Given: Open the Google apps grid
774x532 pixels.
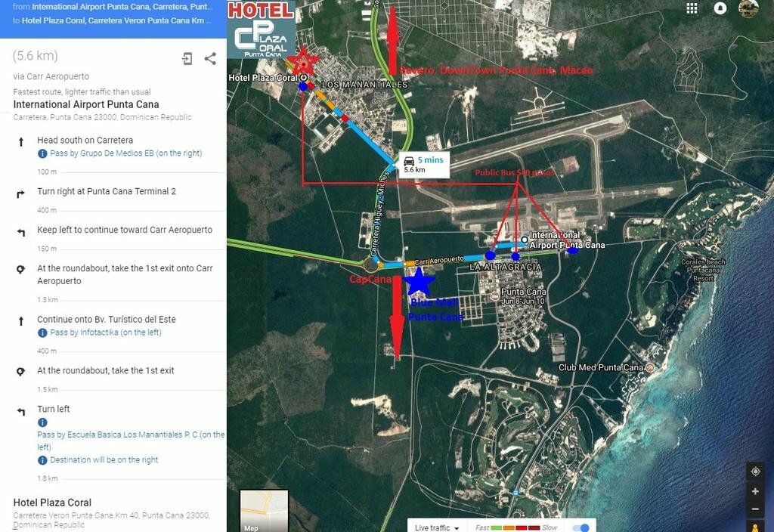Looking at the screenshot, I should (x=692, y=8).
